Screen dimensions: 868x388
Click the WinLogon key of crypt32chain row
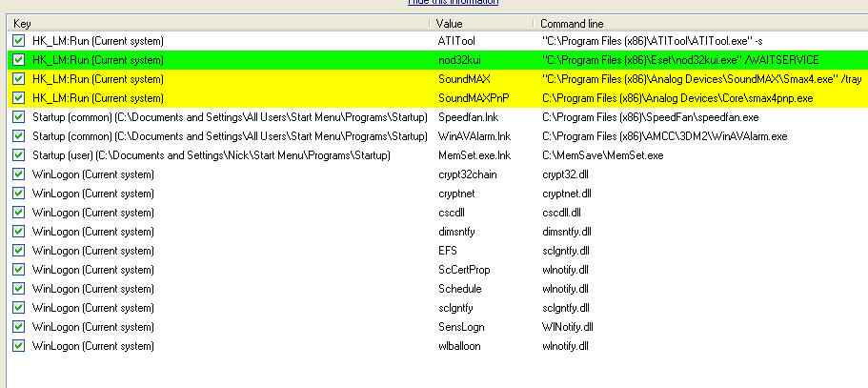[x=93, y=174]
